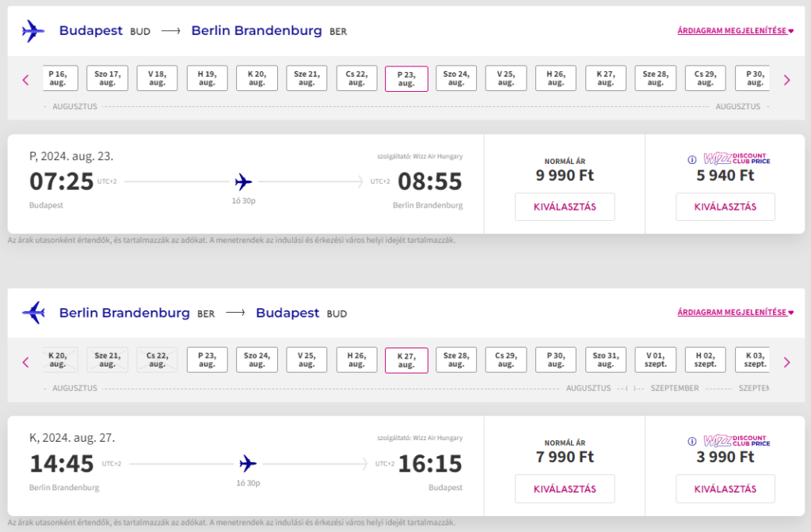Image resolution: width=811 pixels, height=532 pixels.
Task: Select outbound date Szo 24, aug.
Action: point(456,78)
